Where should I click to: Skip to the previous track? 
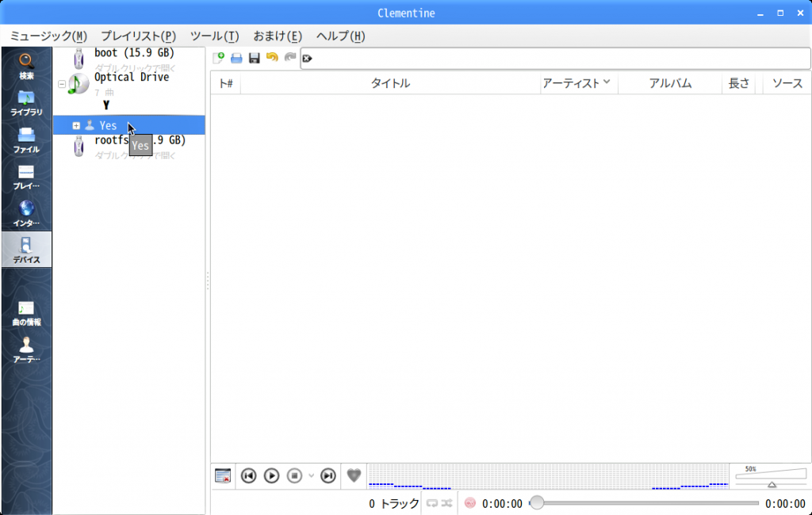pyautogui.click(x=248, y=475)
